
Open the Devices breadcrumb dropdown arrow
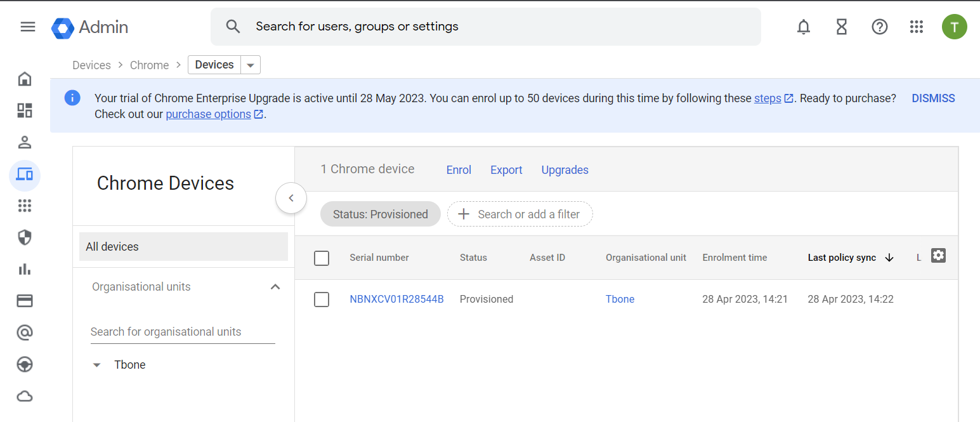[x=251, y=64]
